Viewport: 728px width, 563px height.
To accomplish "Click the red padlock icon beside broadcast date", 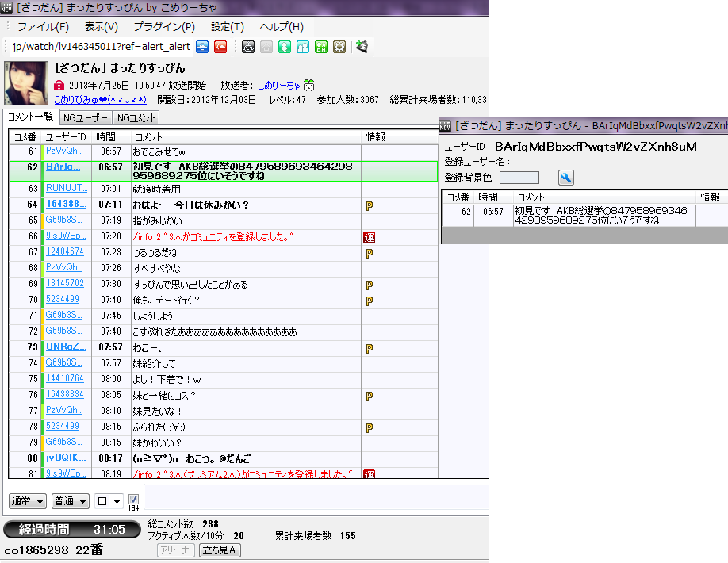I will [59, 86].
